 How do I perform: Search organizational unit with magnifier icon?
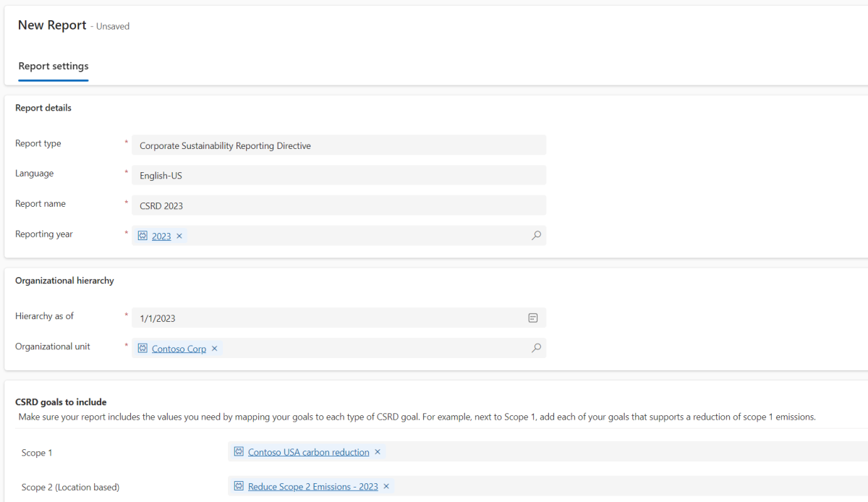pyautogui.click(x=536, y=348)
